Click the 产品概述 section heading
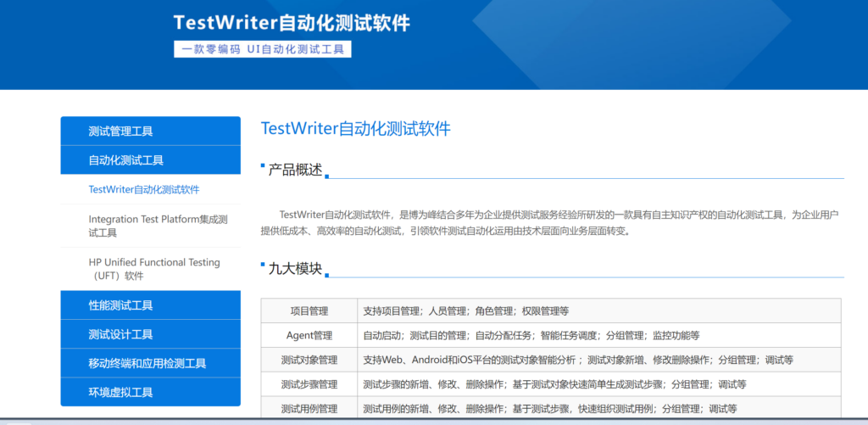 (295, 171)
